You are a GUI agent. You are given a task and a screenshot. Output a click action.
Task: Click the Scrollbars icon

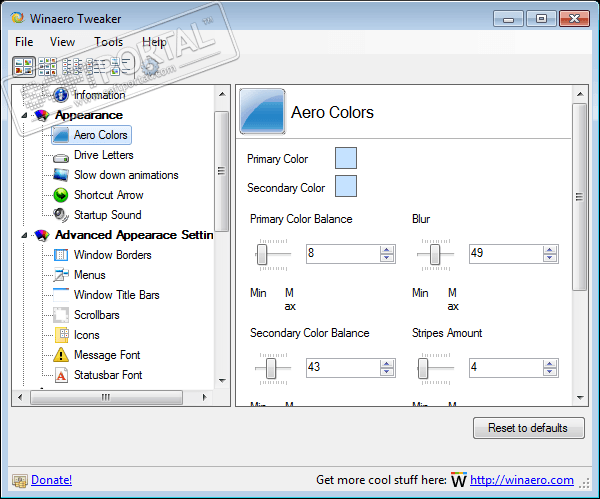tap(61, 315)
